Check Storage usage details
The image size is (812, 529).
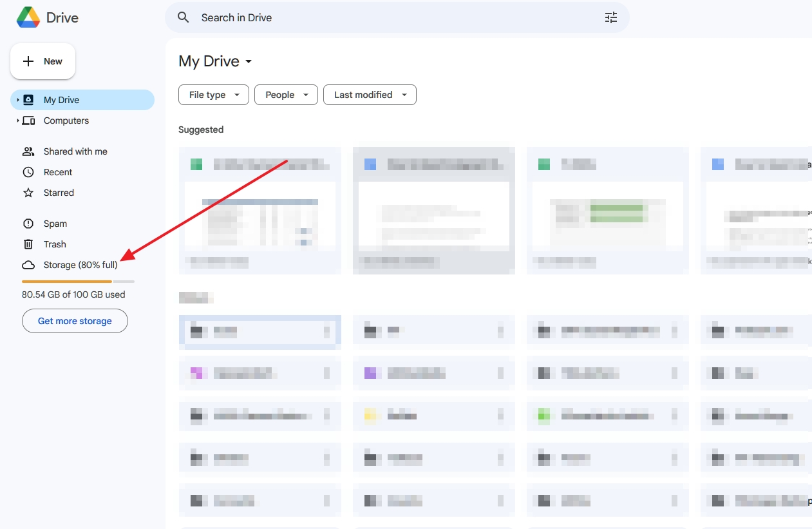click(x=79, y=265)
